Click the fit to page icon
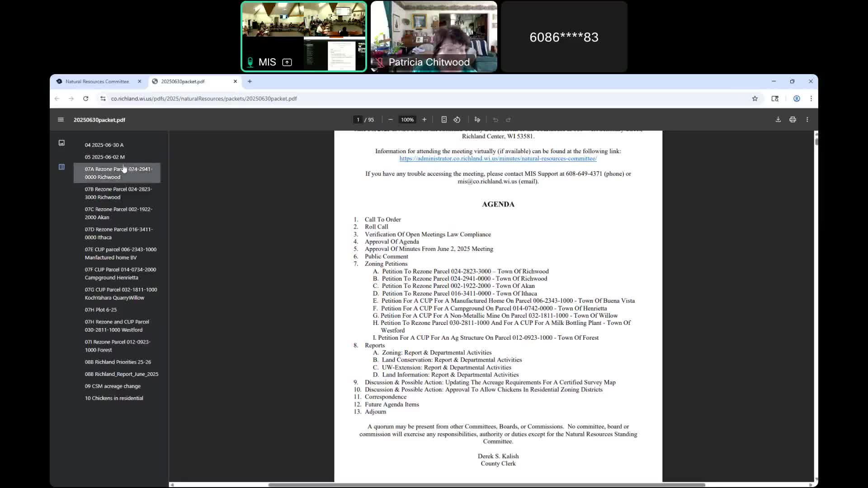 click(x=444, y=120)
